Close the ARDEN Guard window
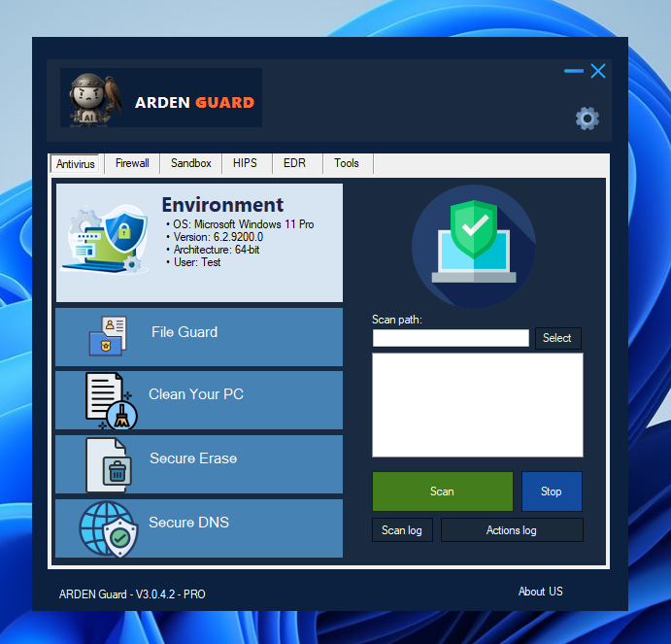 pos(598,71)
